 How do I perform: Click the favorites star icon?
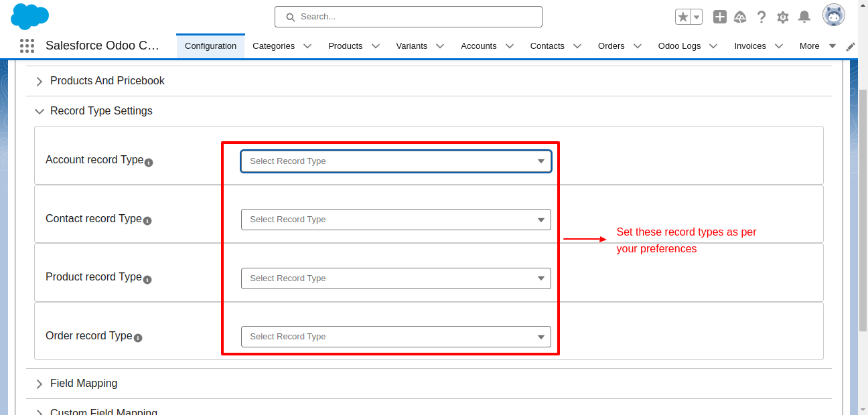click(682, 16)
